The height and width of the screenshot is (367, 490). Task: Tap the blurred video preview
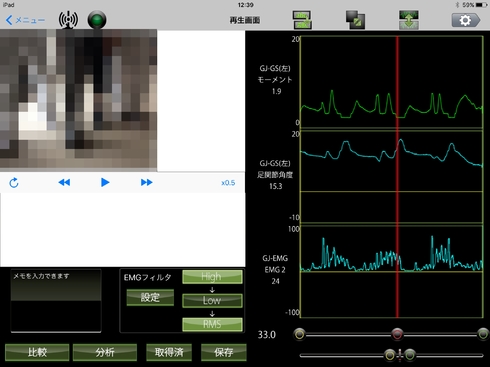tap(78, 100)
